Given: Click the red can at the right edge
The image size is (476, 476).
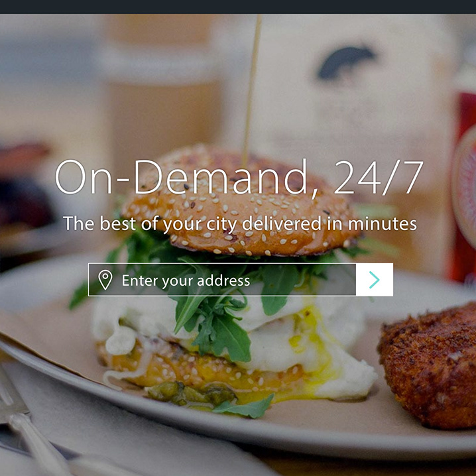Looking at the screenshot, I should (463, 188).
